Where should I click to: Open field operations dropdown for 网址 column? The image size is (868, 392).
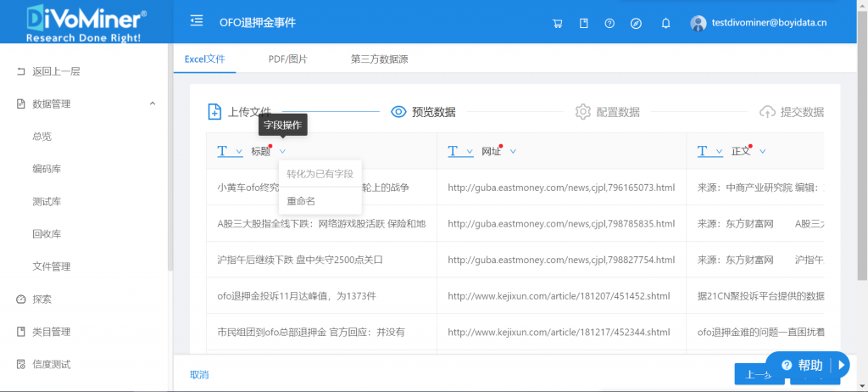(x=513, y=151)
